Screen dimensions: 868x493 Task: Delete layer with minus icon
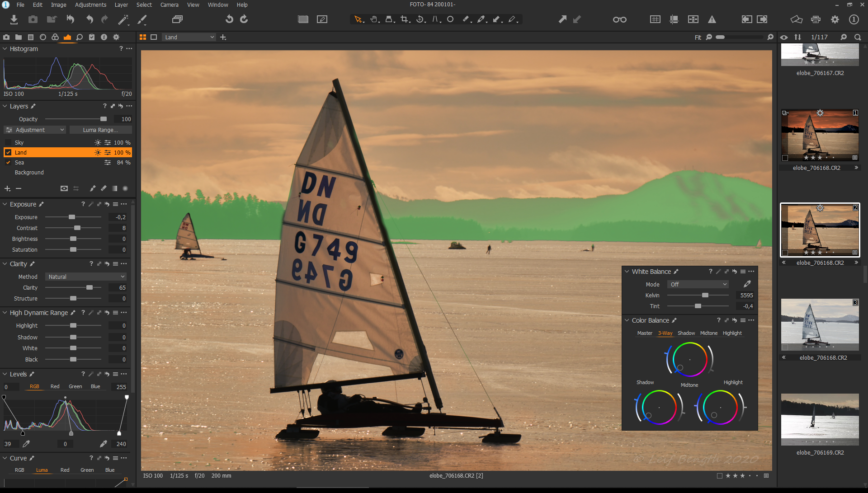pyautogui.click(x=19, y=188)
